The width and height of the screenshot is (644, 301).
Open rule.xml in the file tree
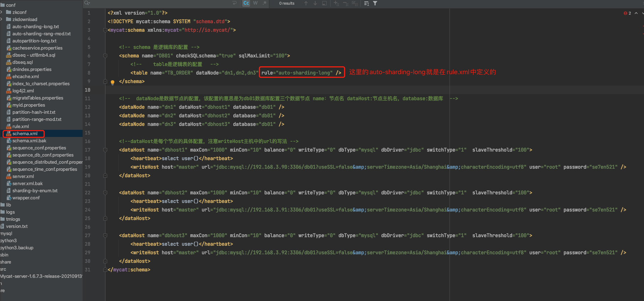pyautogui.click(x=20, y=126)
